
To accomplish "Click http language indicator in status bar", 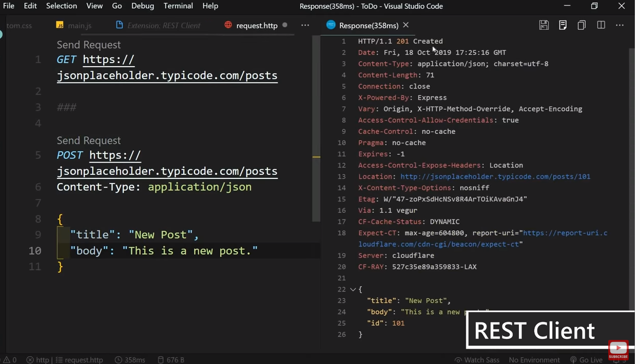I will point(38,360).
